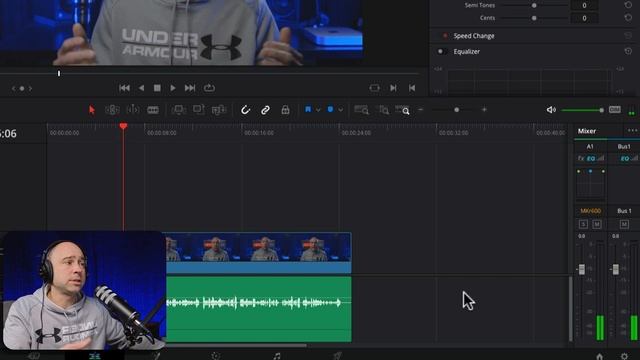This screenshot has width=640, height=360.
Task: Click the Go to Previous Edit icon
Action: pyautogui.click(x=412, y=88)
